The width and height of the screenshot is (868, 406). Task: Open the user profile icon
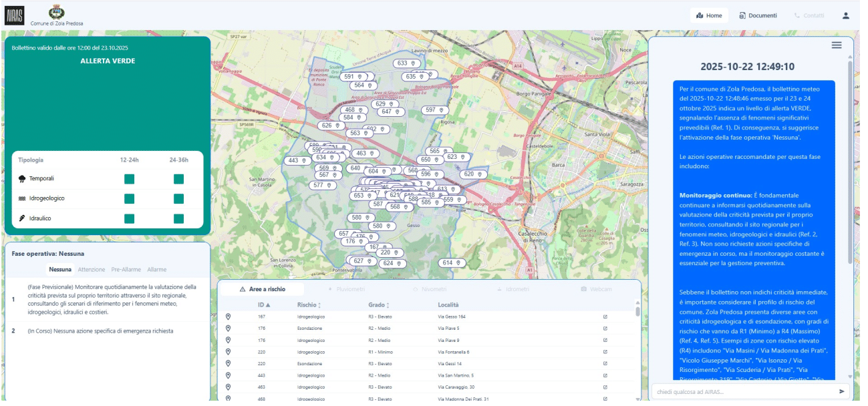point(845,15)
